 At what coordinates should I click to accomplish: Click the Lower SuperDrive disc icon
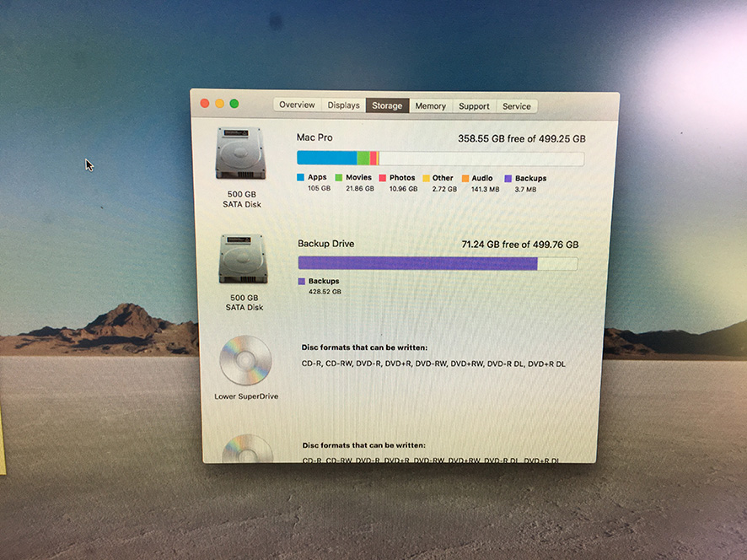[245, 360]
